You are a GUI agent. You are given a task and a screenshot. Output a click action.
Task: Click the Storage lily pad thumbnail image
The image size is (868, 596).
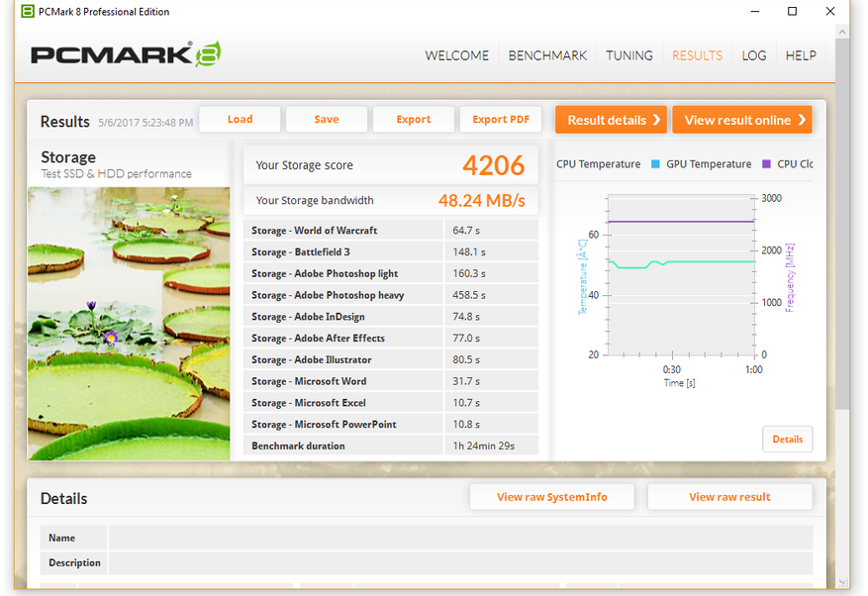(x=129, y=324)
